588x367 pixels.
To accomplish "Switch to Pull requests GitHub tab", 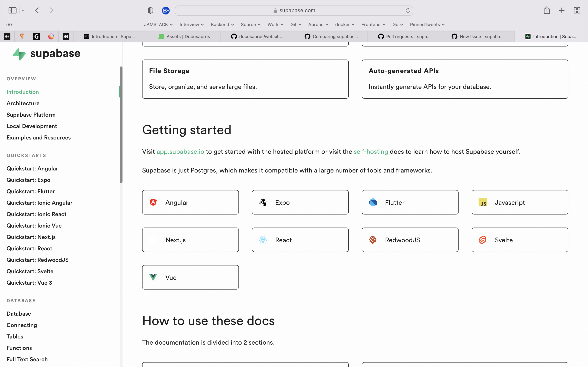I will 404,37.
